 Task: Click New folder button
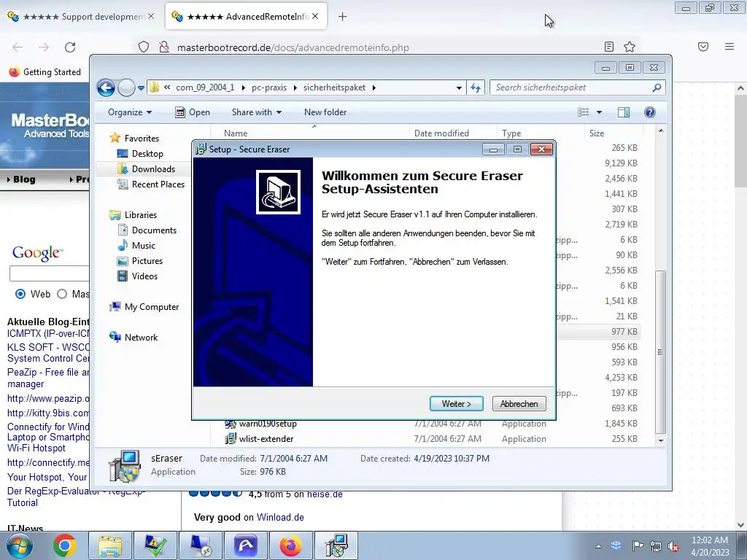325,112
